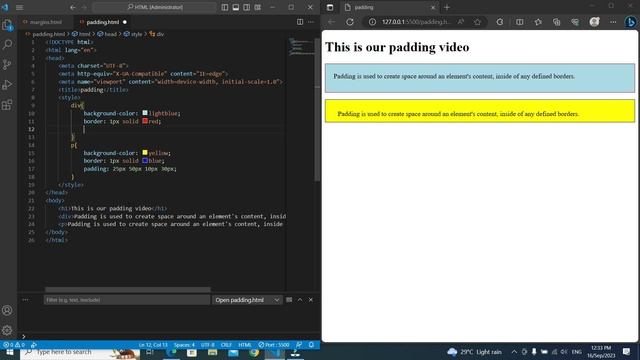Select padding.html in the breadcrumb
Image resolution: width=640 pixels, height=360 pixels.
tap(48, 34)
